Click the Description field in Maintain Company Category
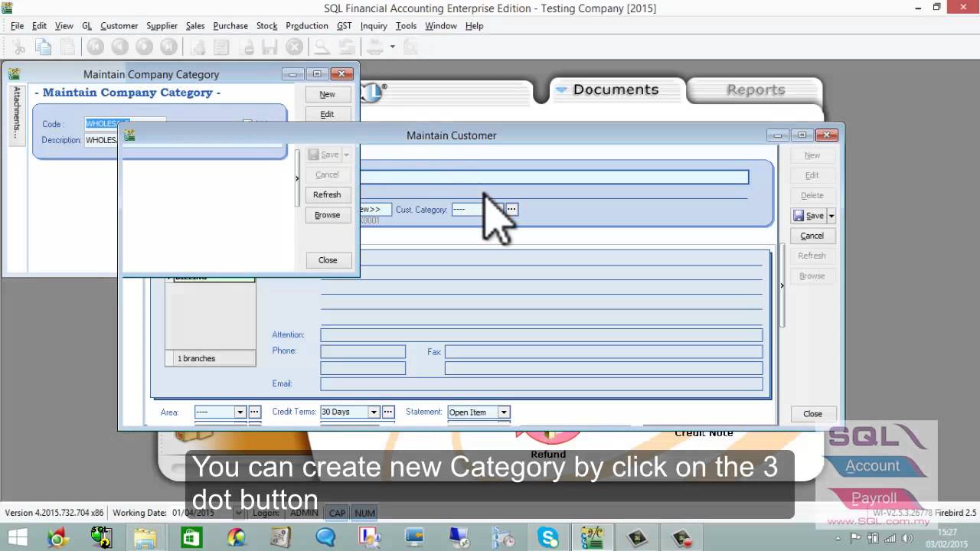 pyautogui.click(x=101, y=140)
